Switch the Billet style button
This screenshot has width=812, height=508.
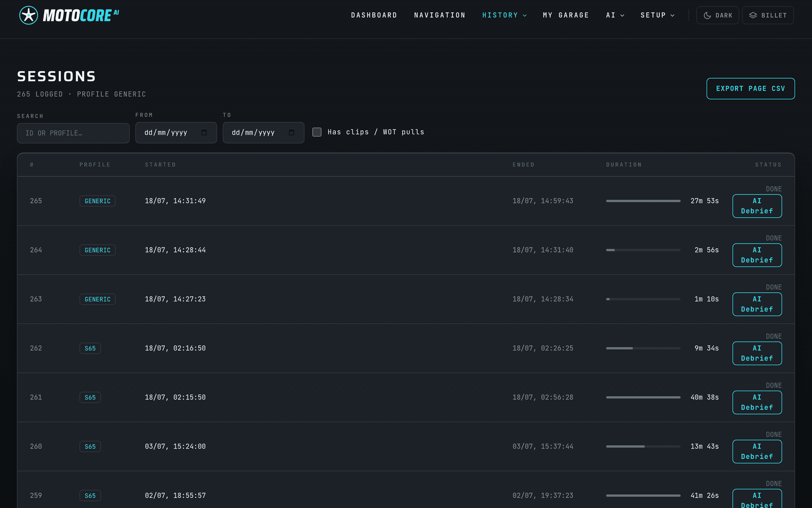pos(768,16)
